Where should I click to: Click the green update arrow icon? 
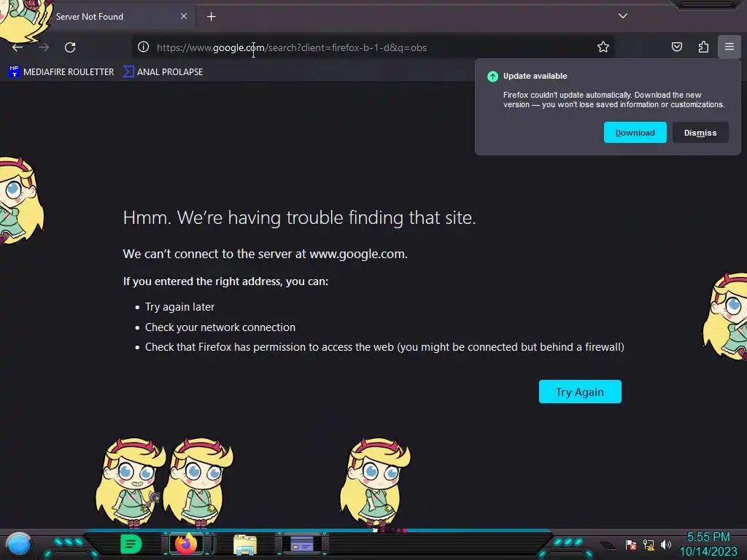pyautogui.click(x=492, y=76)
